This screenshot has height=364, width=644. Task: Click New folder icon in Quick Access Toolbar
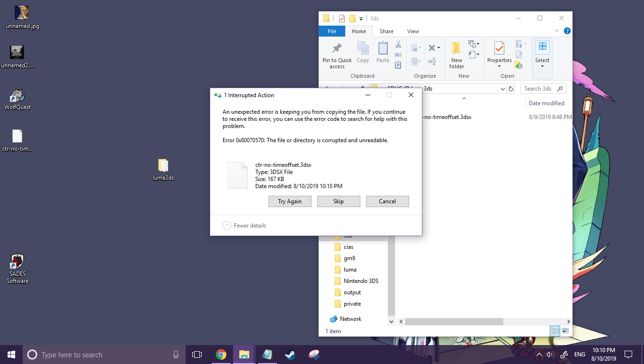click(352, 18)
